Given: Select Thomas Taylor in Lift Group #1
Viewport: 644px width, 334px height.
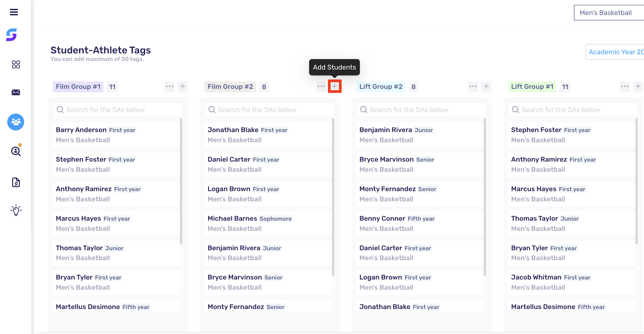Looking at the screenshot, I should pos(571,223).
